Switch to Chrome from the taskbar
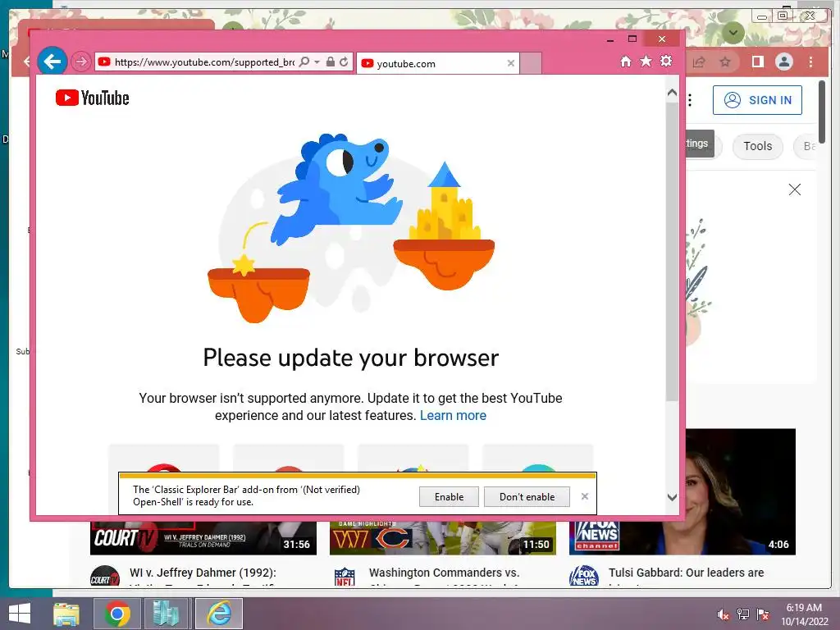Viewport: 840px width, 630px height. [x=116, y=614]
